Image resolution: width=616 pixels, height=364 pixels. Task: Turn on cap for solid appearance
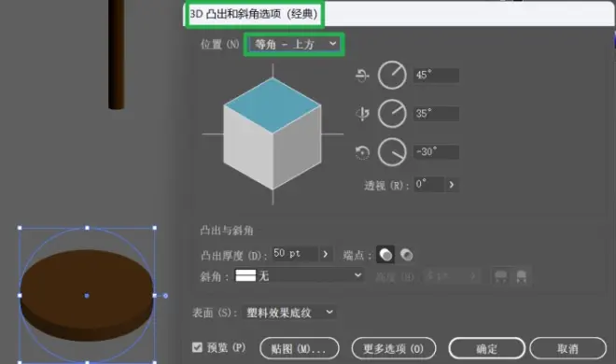click(x=385, y=255)
